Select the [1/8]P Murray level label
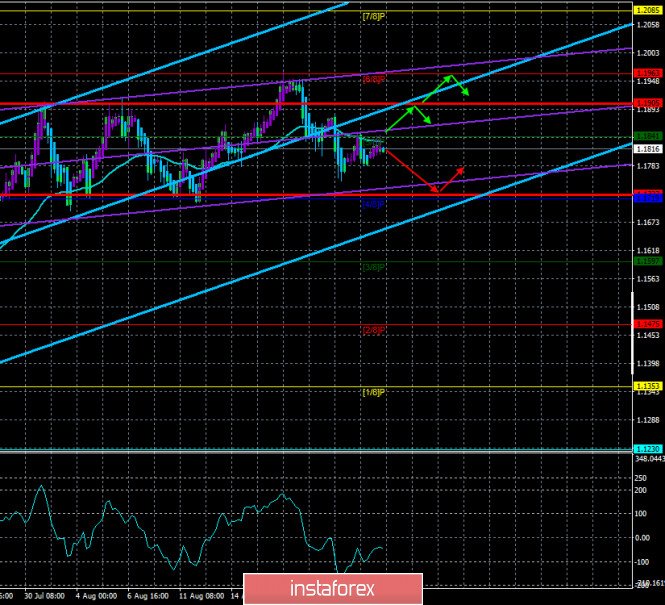 (374, 393)
